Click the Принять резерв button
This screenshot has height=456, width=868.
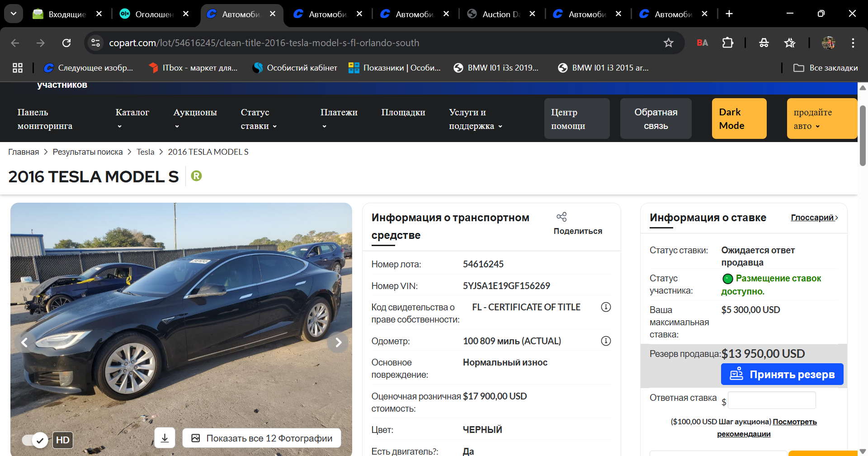[x=782, y=374]
